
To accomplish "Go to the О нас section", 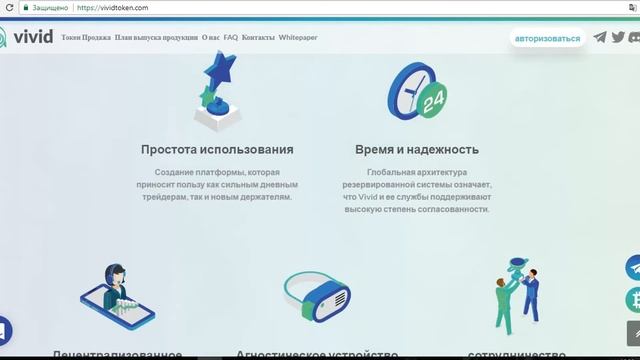I will [211, 37].
